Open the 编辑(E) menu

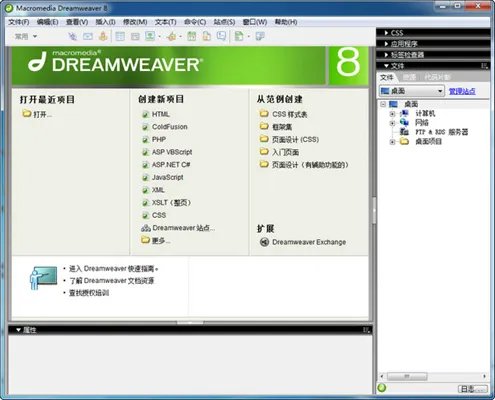[x=47, y=22]
